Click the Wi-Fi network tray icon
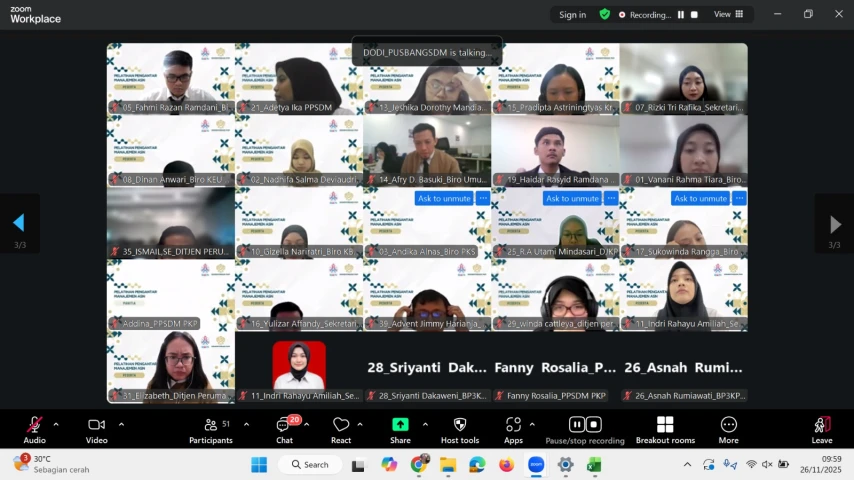Viewport: 854px width, 480px height. tap(751, 465)
